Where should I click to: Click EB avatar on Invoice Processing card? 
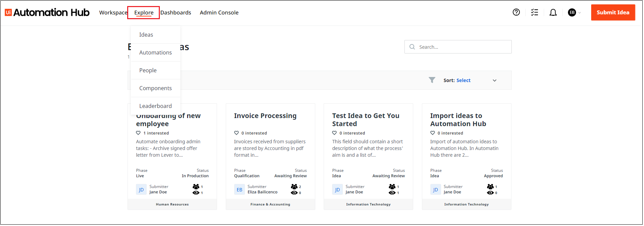[240, 189]
